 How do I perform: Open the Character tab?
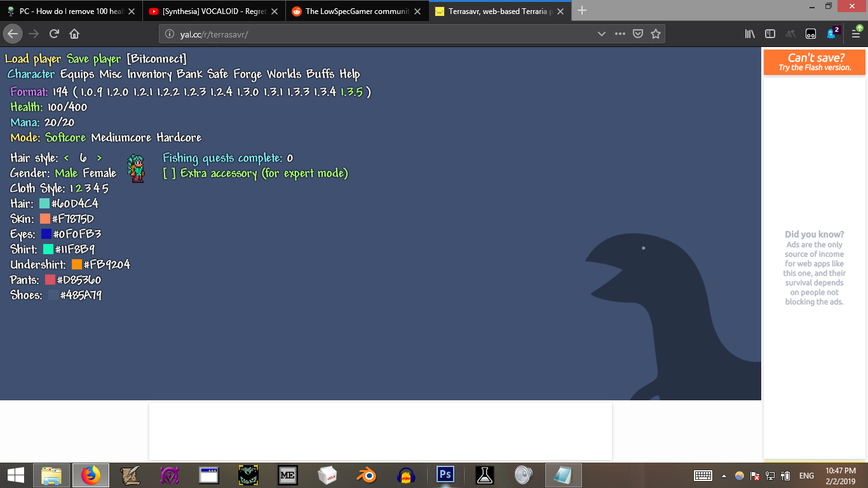tap(31, 74)
